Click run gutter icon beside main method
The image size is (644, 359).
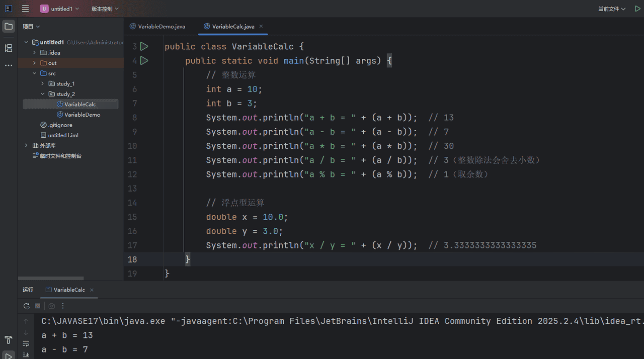click(144, 60)
